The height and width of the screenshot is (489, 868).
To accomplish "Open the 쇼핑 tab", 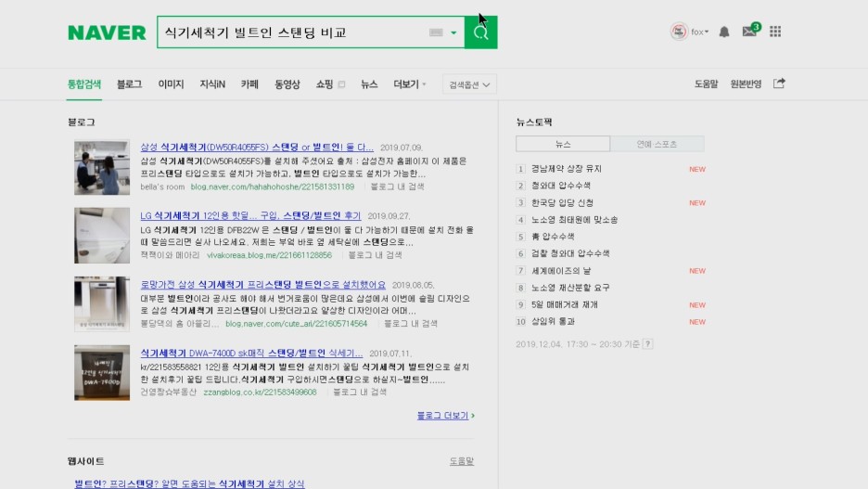I will pos(325,84).
